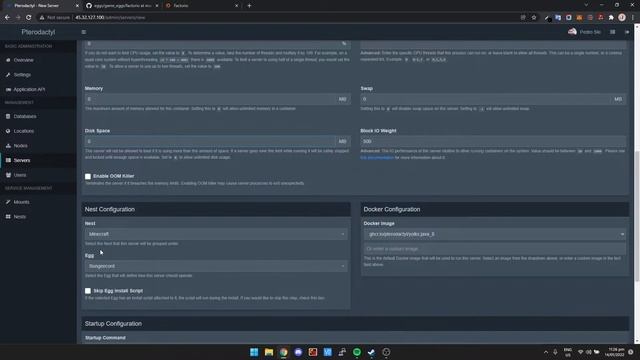Image resolution: width=640 pixels, height=360 pixels.
Task: Open Users in the sidebar
Action: (x=20, y=175)
